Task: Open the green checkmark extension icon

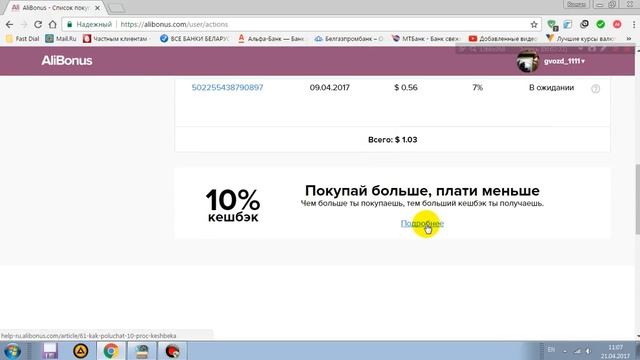Action: point(600,24)
